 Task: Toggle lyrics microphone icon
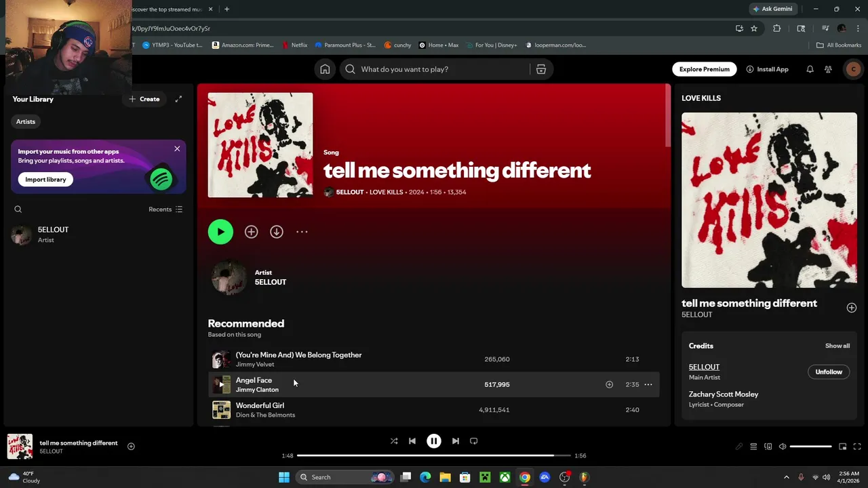739,447
